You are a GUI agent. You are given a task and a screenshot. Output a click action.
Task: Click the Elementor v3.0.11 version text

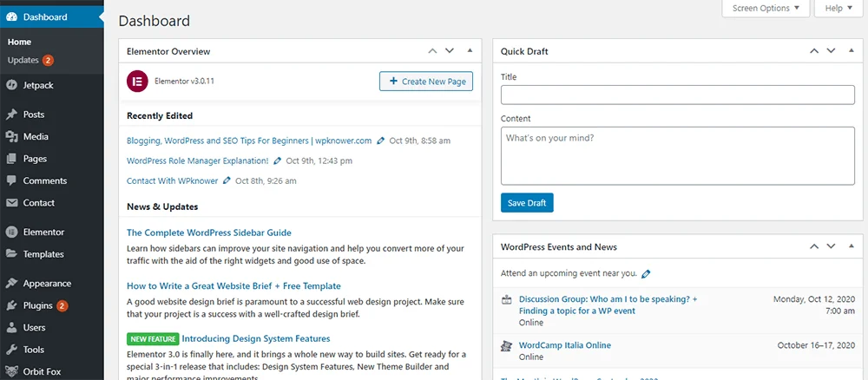tap(184, 82)
